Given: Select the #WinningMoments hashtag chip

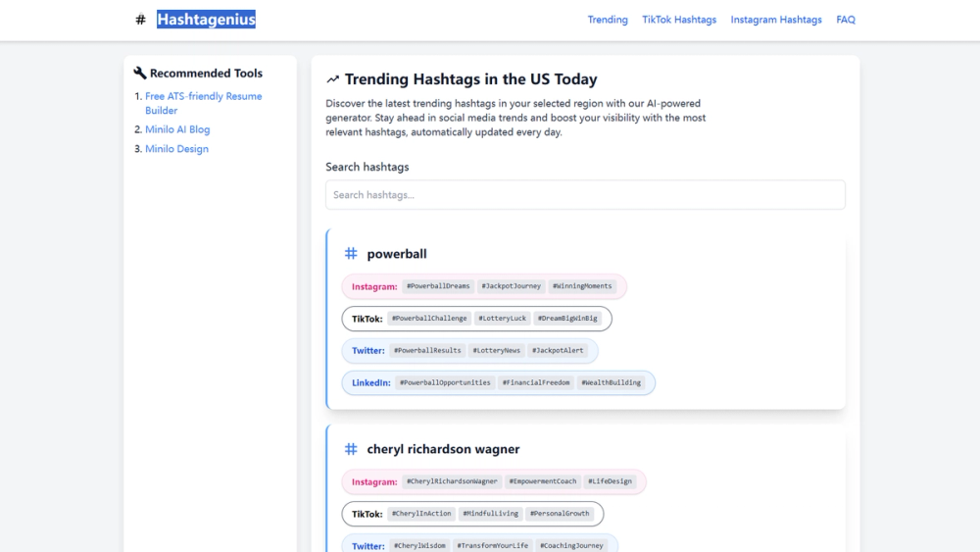Looking at the screenshot, I should coord(582,286).
